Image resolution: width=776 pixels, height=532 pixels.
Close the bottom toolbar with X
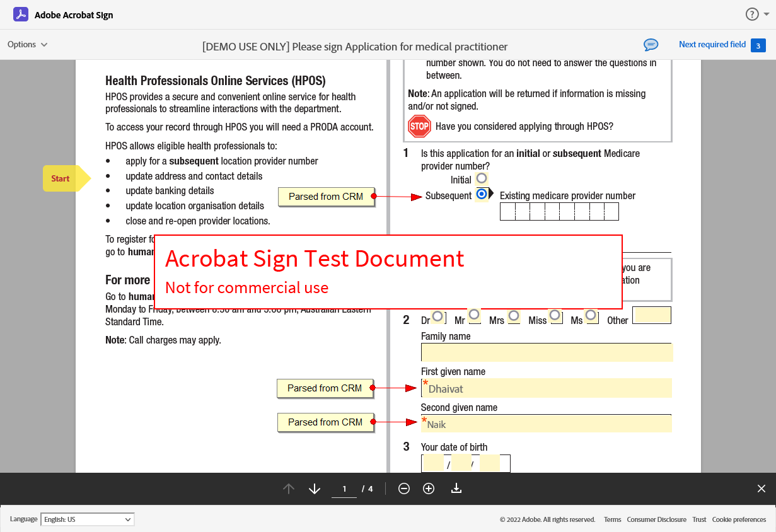[762, 489]
